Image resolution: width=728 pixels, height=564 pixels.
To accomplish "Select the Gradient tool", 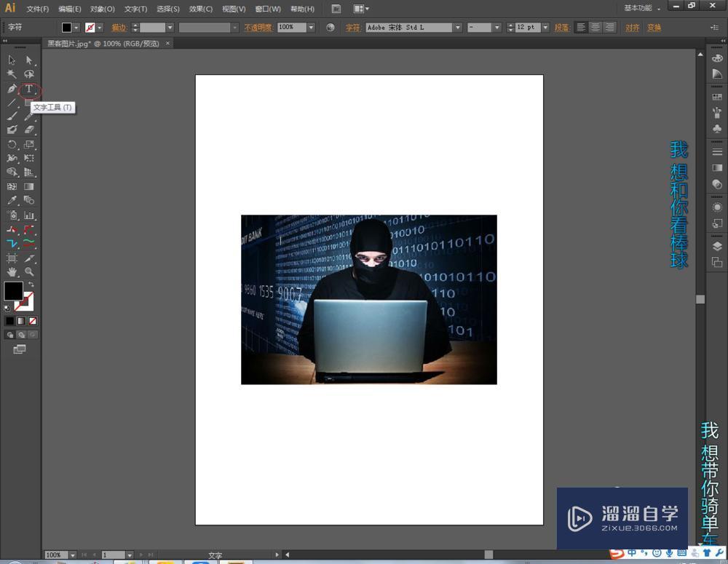I will tap(29, 186).
